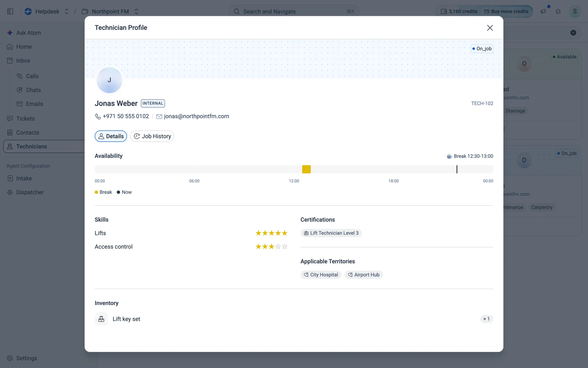Click the Access control star rating
The width and height of the screenshot is (588, 368).
271,246
